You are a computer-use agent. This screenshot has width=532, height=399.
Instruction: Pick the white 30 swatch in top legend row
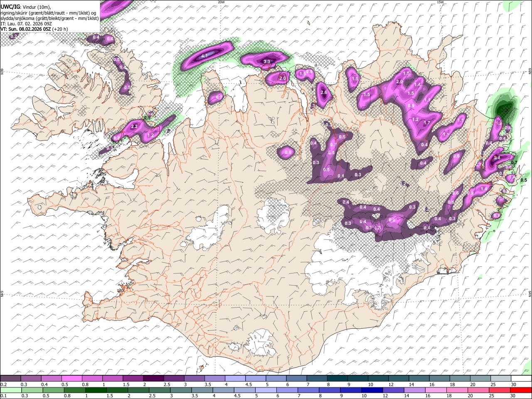pos(520,379)
